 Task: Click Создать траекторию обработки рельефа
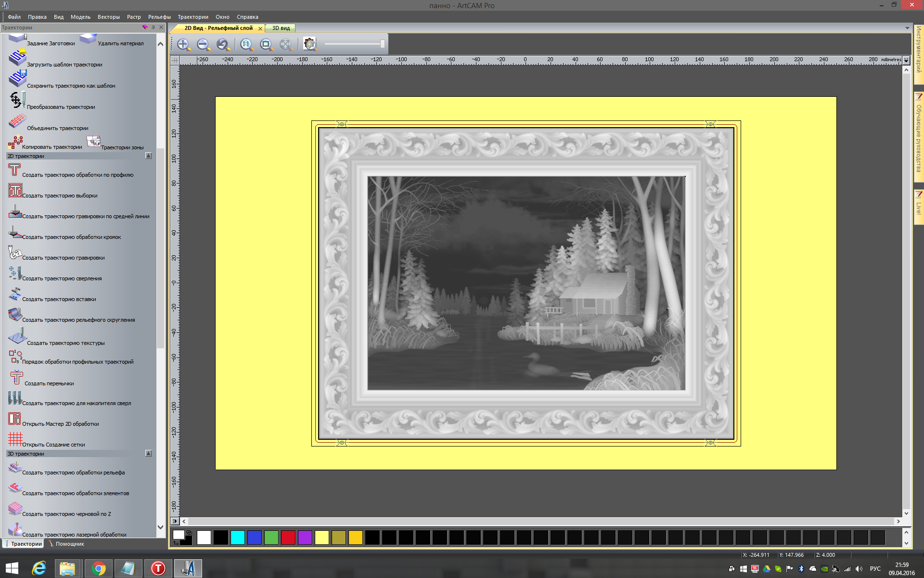tap(73, 473)
